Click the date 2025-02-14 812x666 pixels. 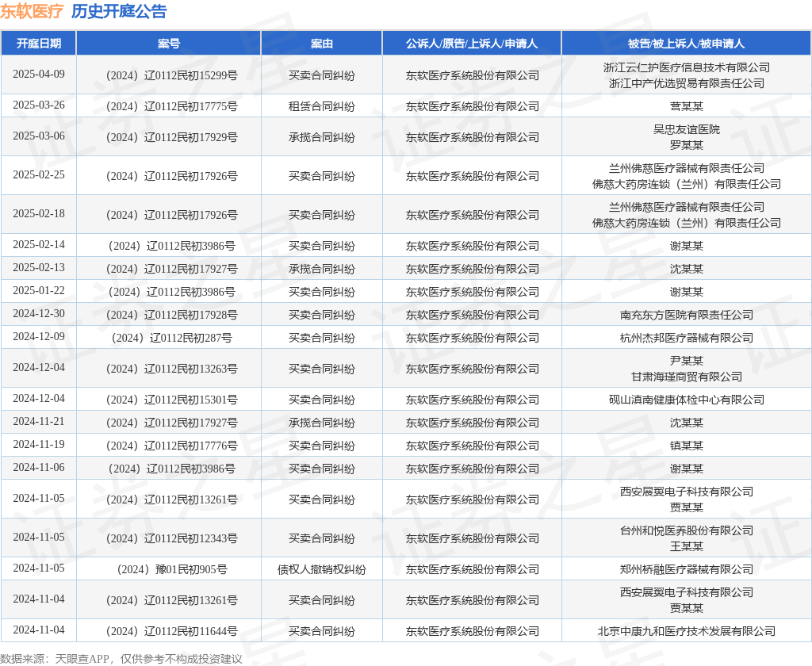39,244
